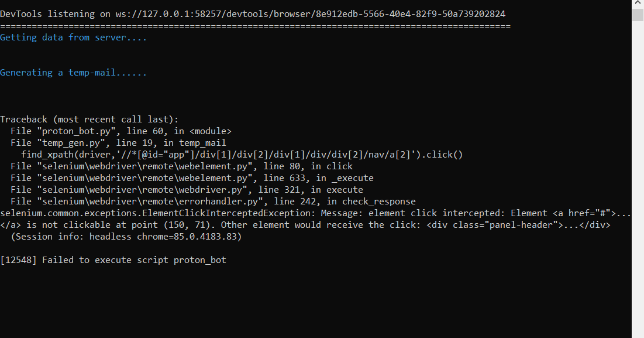The image size is (644, 338).
Task: Click the ElementClickInterceptedException error text
Action: (158, 213)
